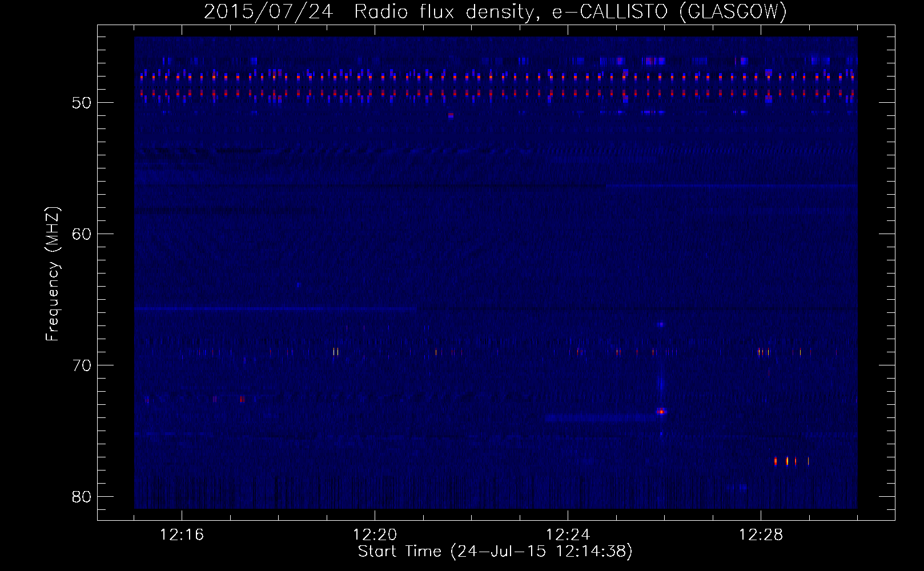Select the 80 frequency tick label
This screenshot has height=571, width=924.
(82, 496)
